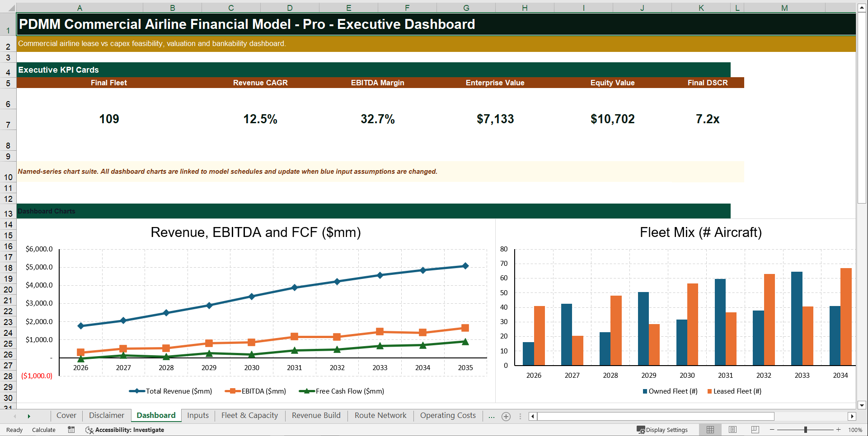This screenshot has height=436, width=868.
Task: Click the previous-sheet navigation arrow
Action: pyautogui.click(x=15, y=416)
